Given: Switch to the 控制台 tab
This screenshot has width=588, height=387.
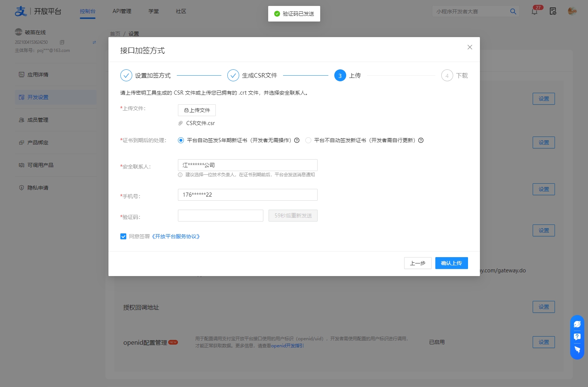Looking at the screenshot, I should point(88,11).
